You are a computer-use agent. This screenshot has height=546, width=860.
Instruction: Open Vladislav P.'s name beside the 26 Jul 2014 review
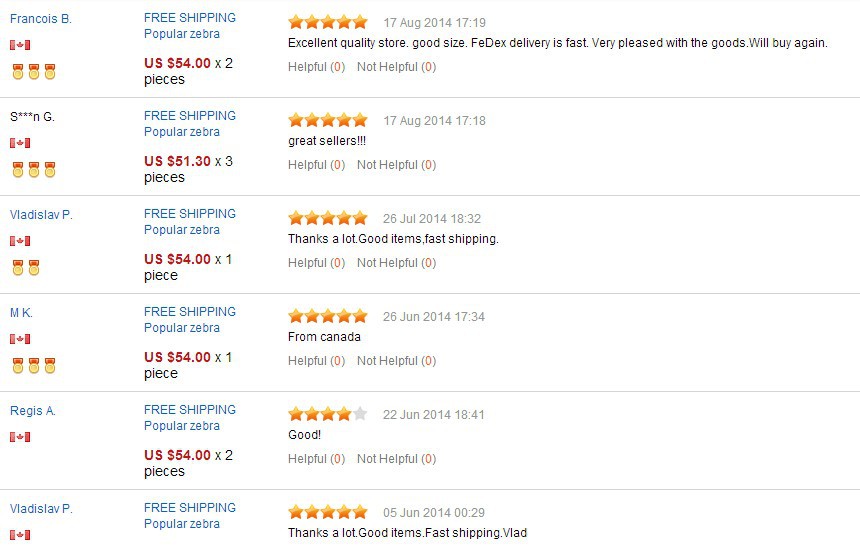[x=41, y=215]
